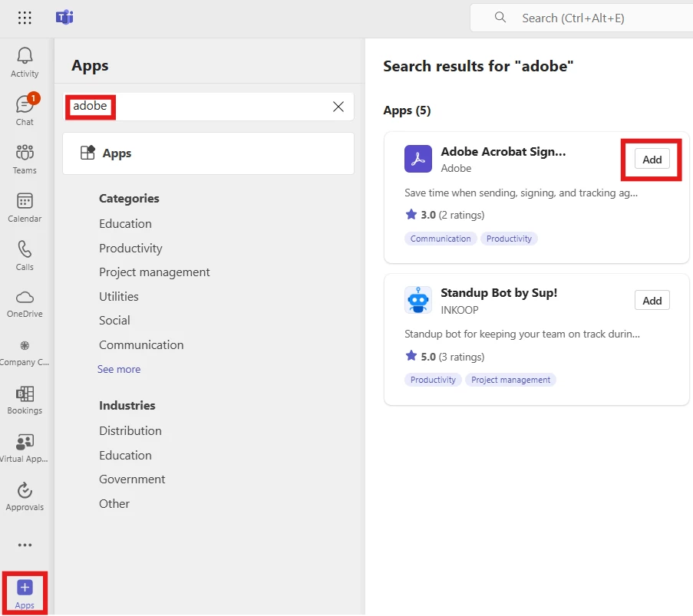693x616 pixels.
Task: Click the Standup Bot description text
Action: click(x=522, y=334)
